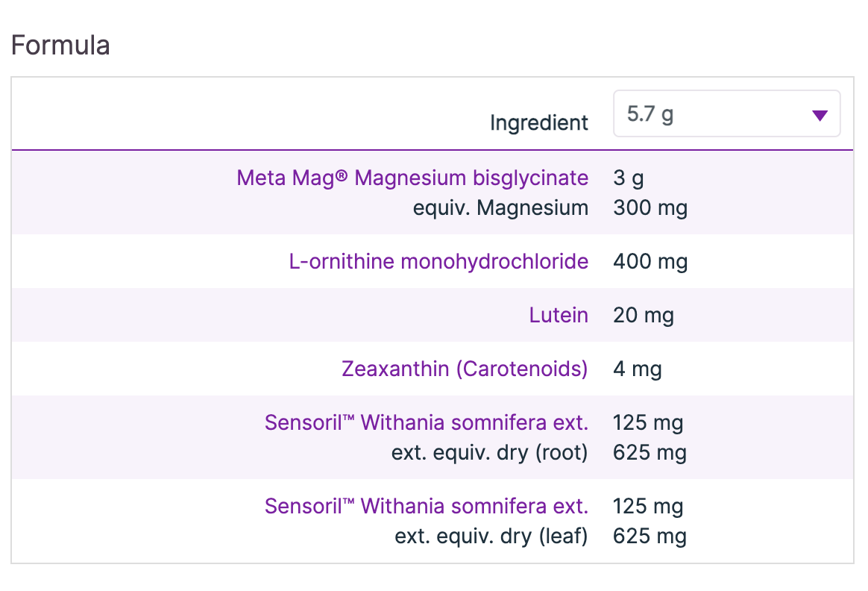
Task: Open Meta Mag Magnesium bisglycinate link
Action: click(412, 178)
